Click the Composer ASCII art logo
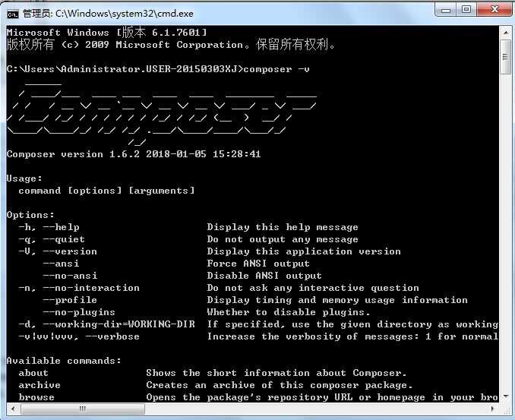This screenshot has height=420, width=515. click(x=162, y=113)
